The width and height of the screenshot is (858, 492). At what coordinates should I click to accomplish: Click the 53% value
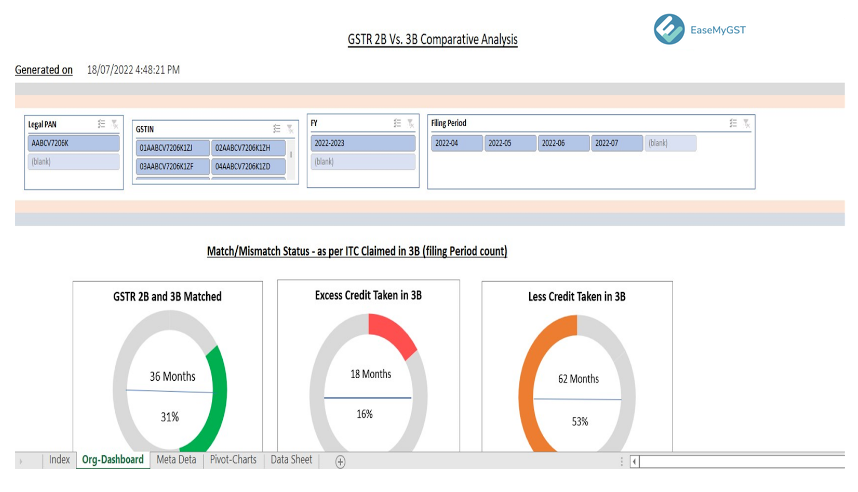pos(580,422)
